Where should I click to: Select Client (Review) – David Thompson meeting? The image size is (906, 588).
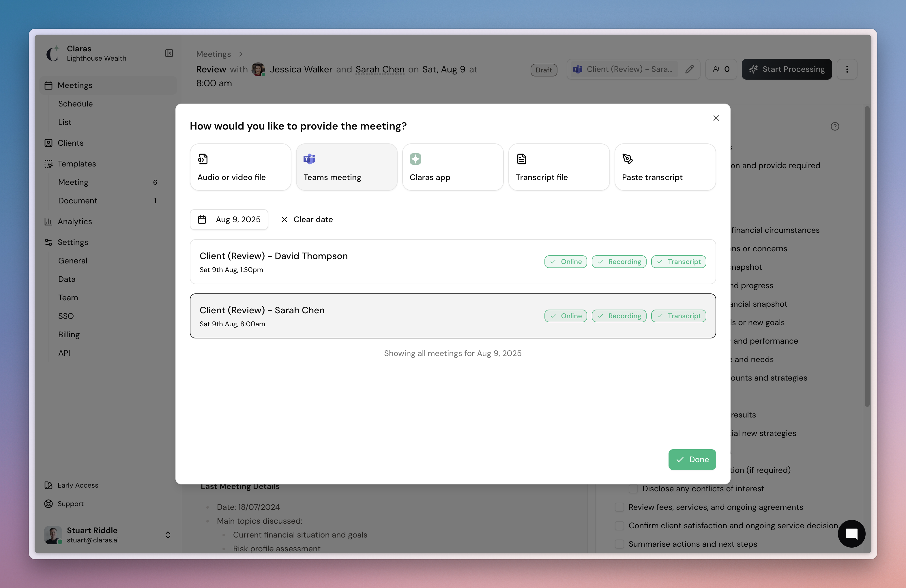pyautogui.click(x=453, y=262)
